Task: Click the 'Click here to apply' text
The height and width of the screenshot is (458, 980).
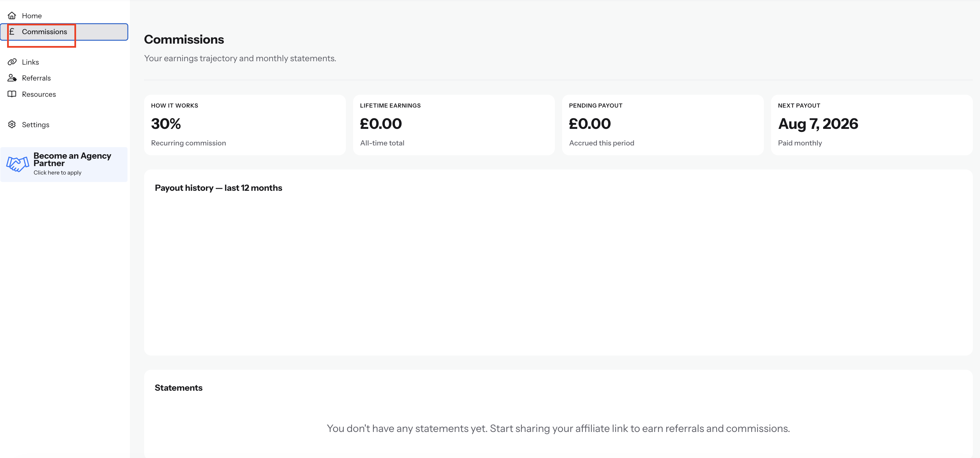Action: coord(57,173)
